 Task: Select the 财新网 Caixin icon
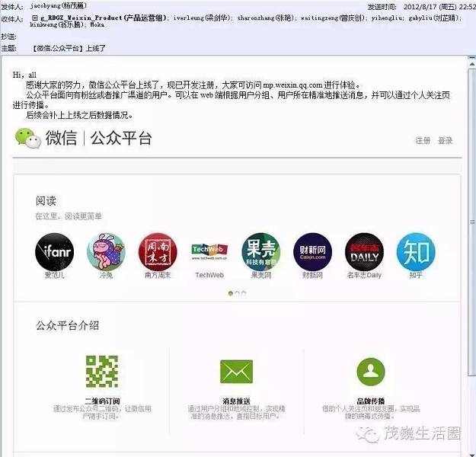[x=312, y=251]
